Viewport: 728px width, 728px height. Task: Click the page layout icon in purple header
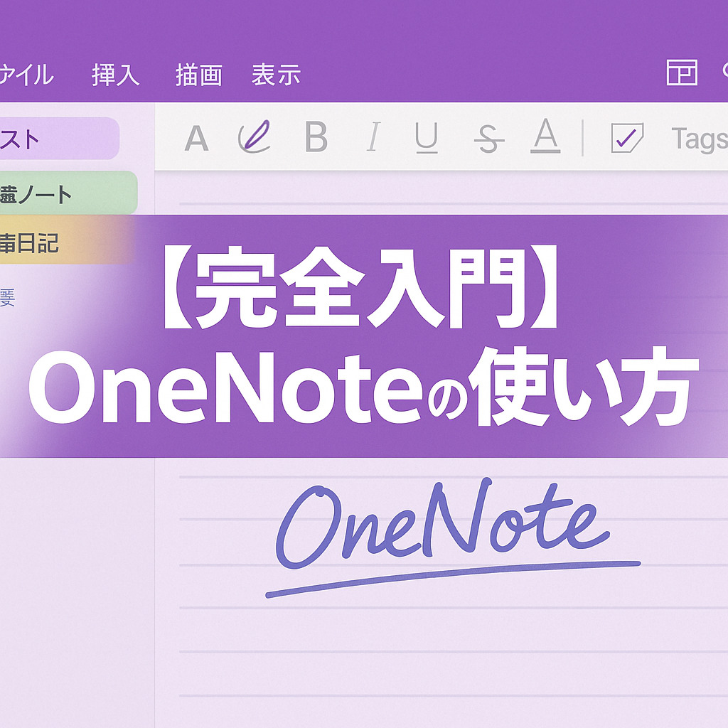(x=682, y=73)
